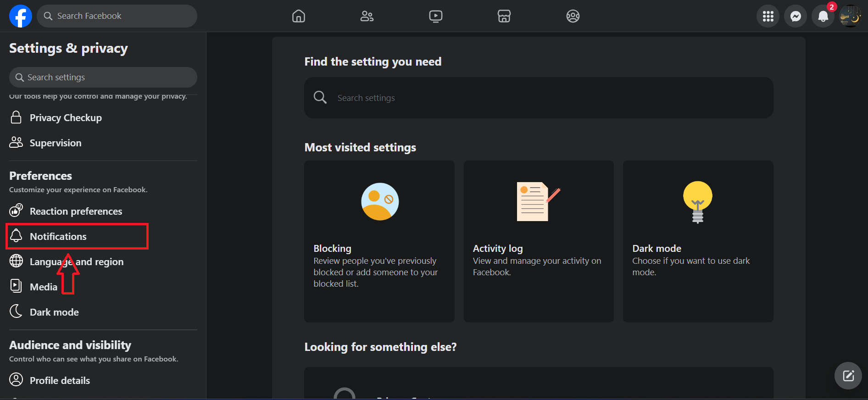Open the nine-dot Menu grid icon
Viewport: 868px width, 400px height.
point(768,17)
